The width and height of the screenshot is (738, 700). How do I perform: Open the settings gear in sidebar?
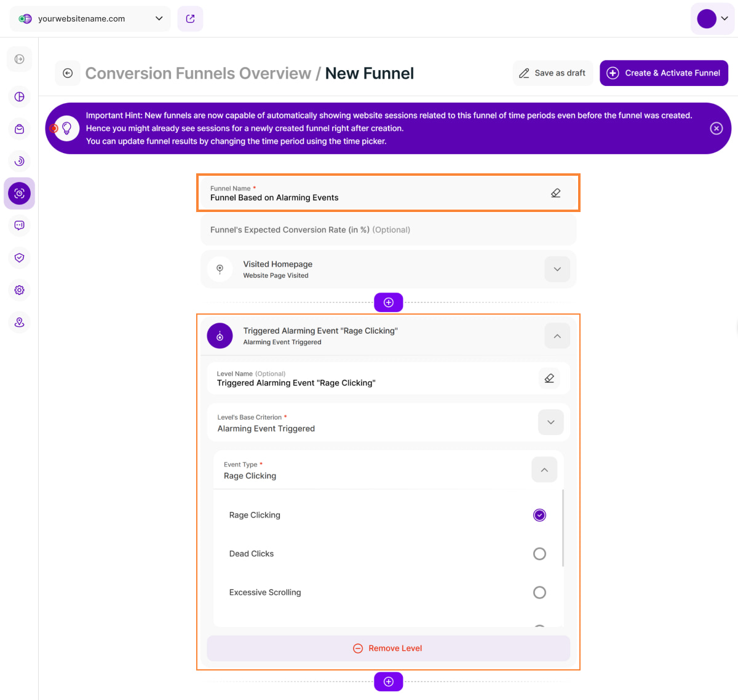click(x=20, y=290)
